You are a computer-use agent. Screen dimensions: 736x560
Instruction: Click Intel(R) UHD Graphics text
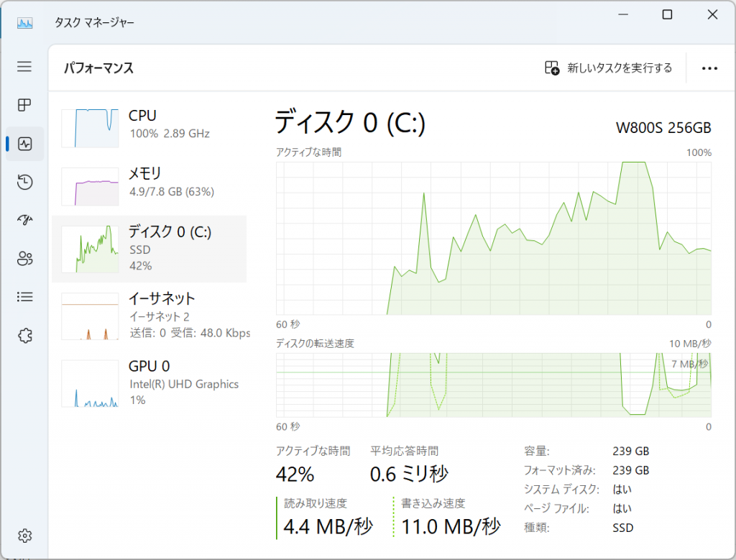(x=184, y=384)
